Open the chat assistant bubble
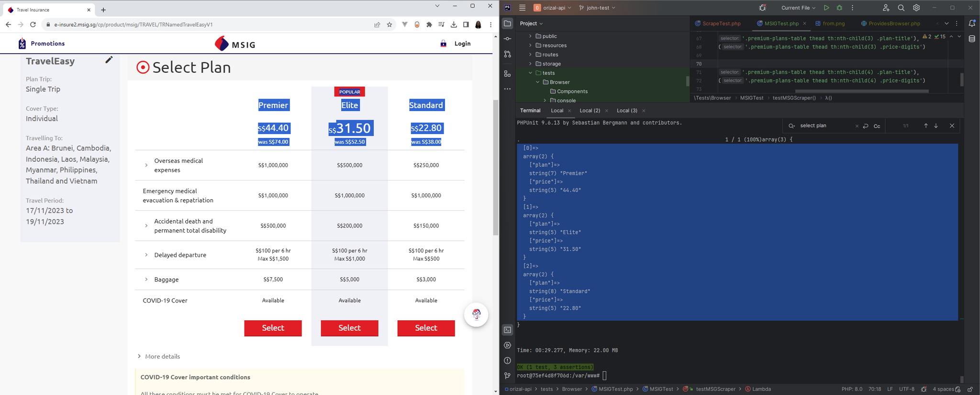 pos(476,315)
